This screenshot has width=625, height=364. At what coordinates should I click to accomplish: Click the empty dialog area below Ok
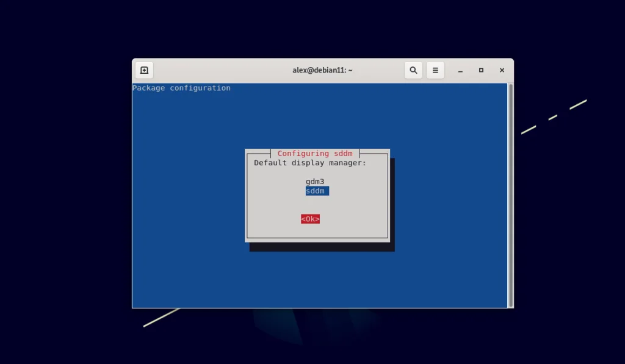tap(317, 230)
